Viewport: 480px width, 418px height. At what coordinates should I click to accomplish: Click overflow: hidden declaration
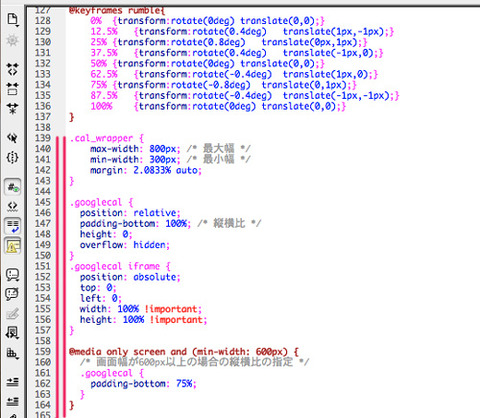(x=125, y=245)
